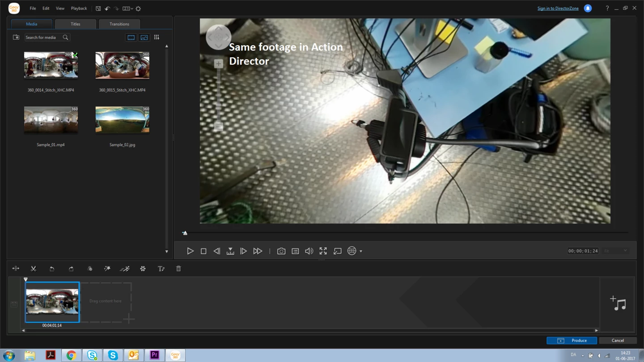Image resolution: width=644 pixels, height=362 pixels.
Task: Switch the media library grid view
Action: point(157,38)
